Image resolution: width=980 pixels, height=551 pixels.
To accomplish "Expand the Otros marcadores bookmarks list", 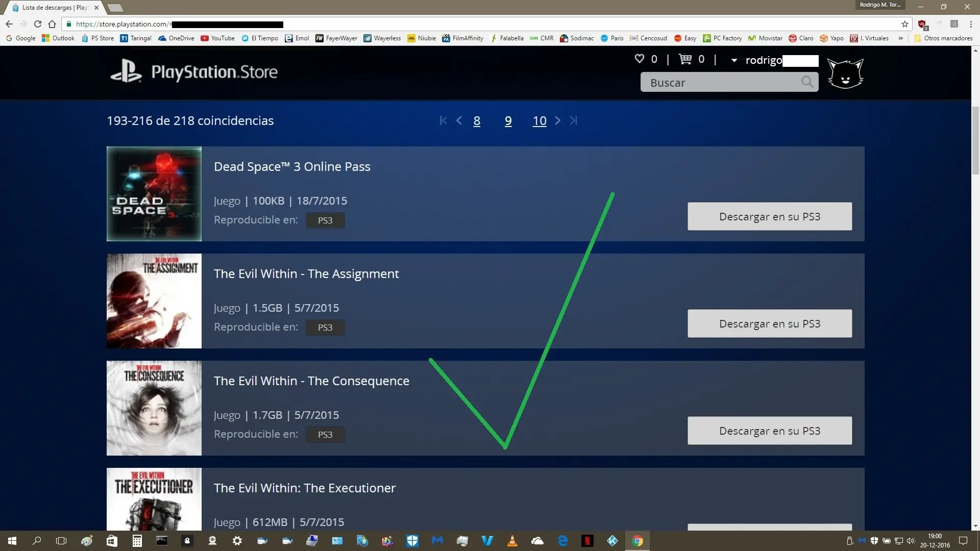I will click(x=944, y=38).
